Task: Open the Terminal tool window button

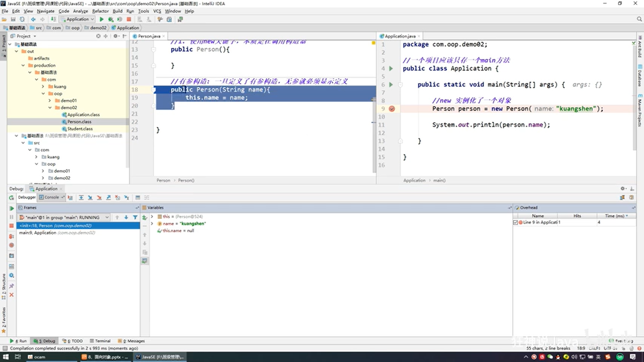Action: click(100, 341)
